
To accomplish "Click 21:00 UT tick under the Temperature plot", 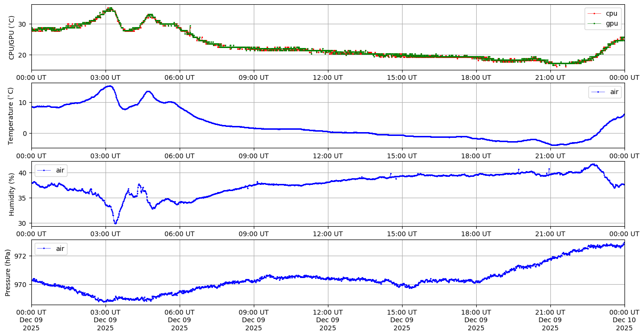I will (x=550, y=155).
